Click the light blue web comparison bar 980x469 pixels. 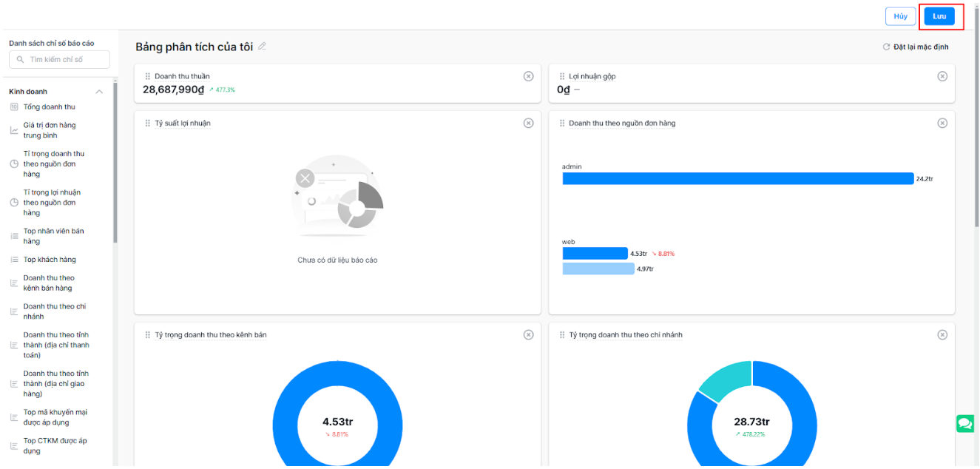pyautogui.click(x=598, y=269)
